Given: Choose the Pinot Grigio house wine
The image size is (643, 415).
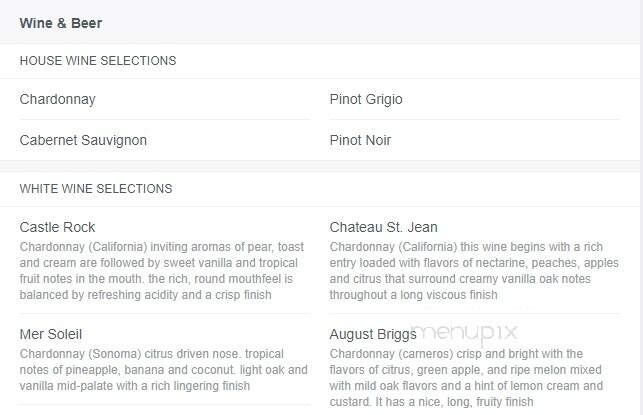Looking at the screenshot, I should 366,99.
